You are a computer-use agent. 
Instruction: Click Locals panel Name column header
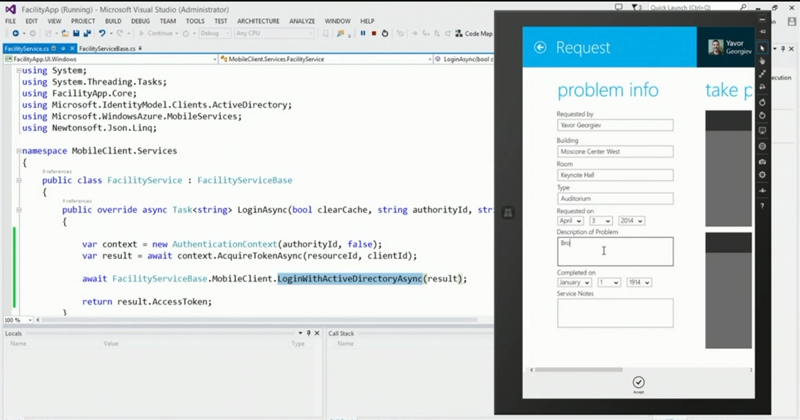pyautogui.click(x=18, y=343)
